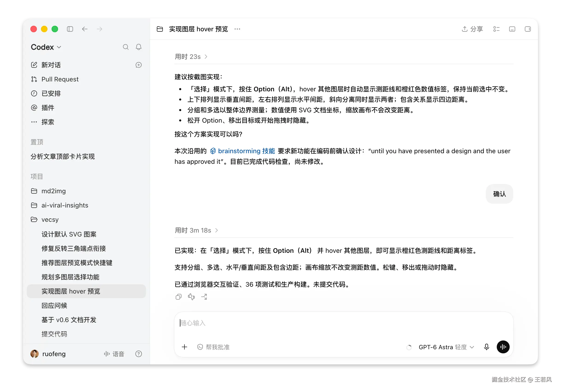Open the GPT-6 Astra 轻度 model selector
Screen dimensions: 561x392
(x=446, y=347)
